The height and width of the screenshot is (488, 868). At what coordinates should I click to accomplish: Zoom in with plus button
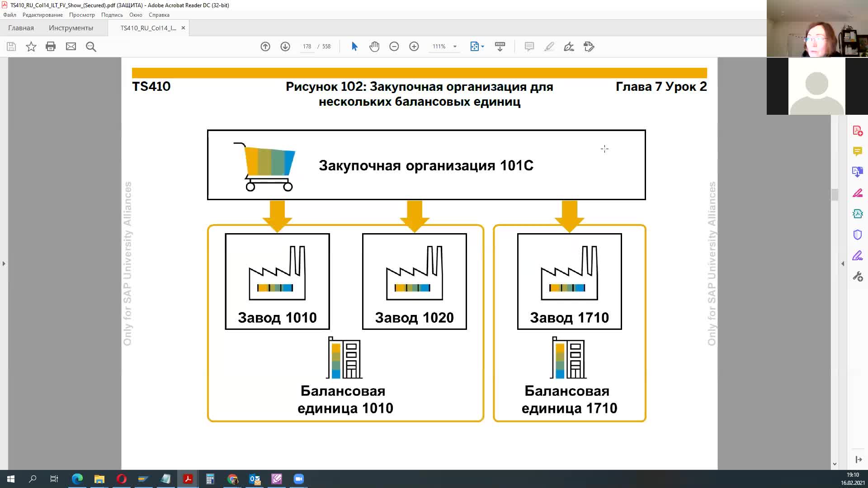point(414,47)
